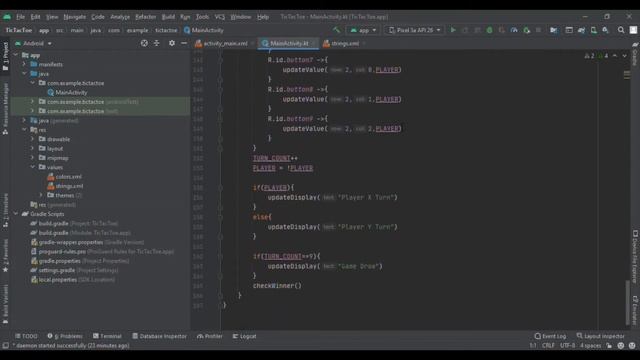Viewport: 640px width, 360px height.
Task: Open the VCS menu
Action: 220,17
